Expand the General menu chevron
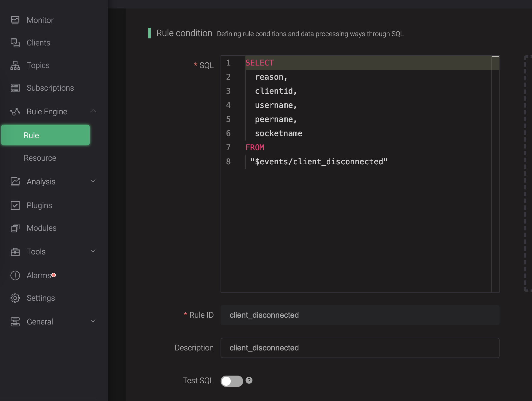This screenshot has height=401, width=532. pos(93,321)
